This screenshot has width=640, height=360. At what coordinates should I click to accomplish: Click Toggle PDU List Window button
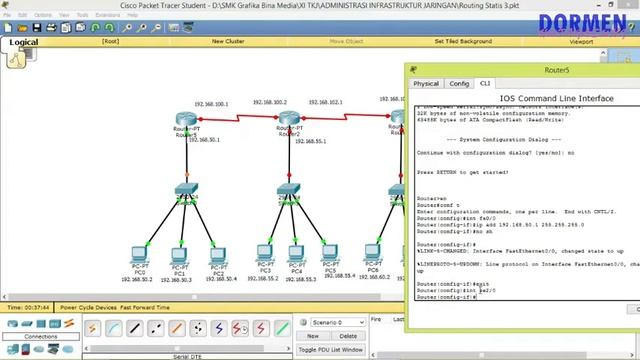[331, 350]
